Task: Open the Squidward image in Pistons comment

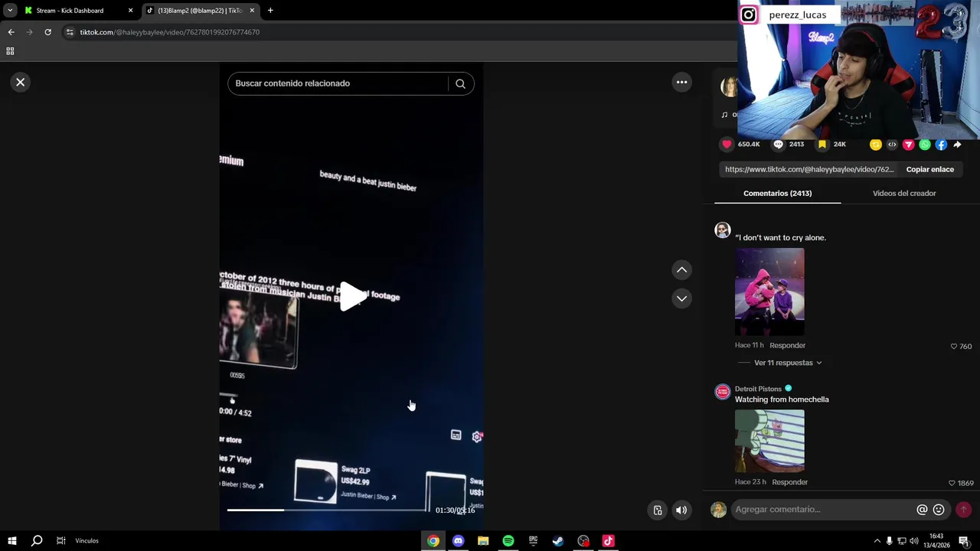Action: pyautogui.click(x=769, y=441)
